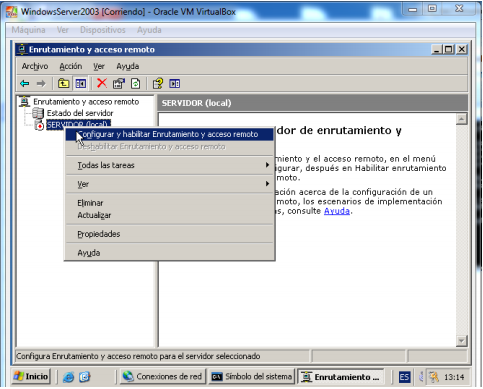
Task: Click the details pane scroll up arrow
Action: (462, 119)
